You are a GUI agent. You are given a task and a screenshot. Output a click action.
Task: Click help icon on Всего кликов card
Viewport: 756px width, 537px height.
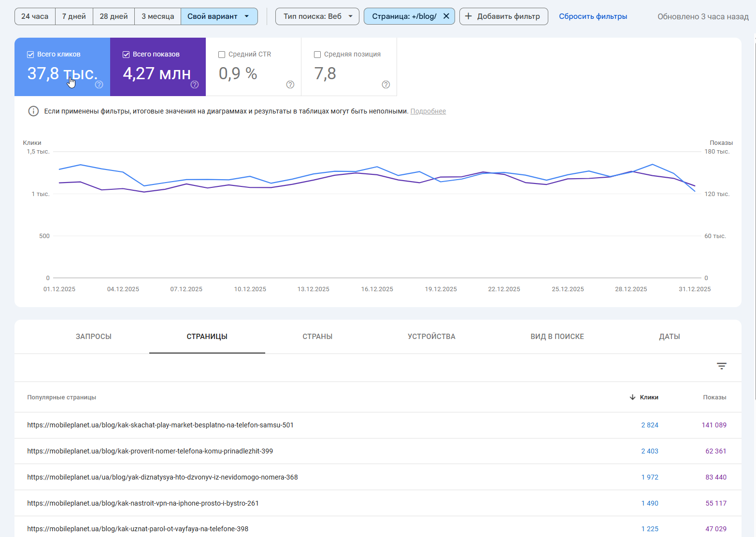(99, 85)
